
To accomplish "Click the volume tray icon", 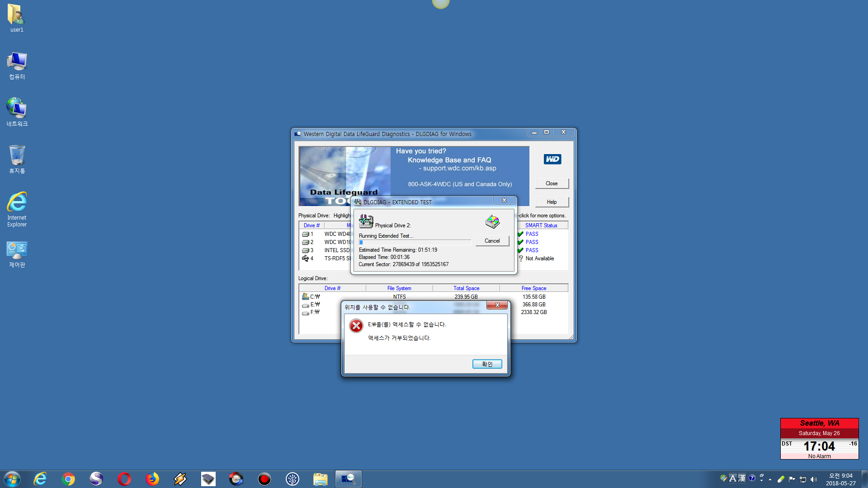I will (814, 479).
